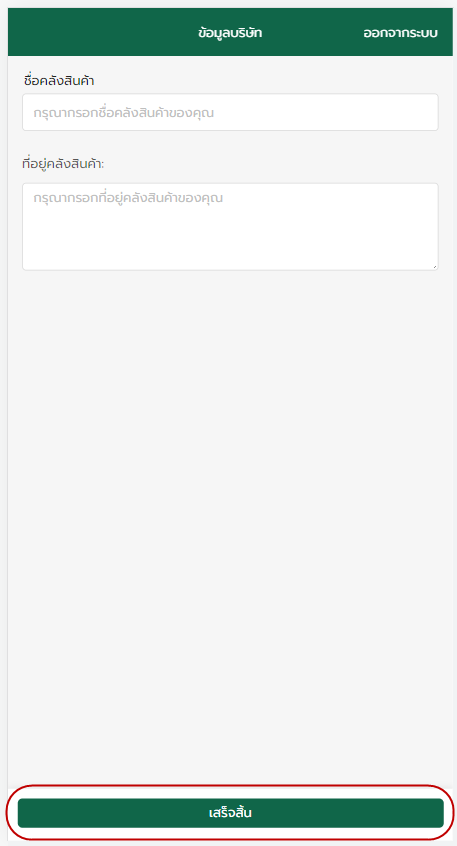Click the textarea resize handle corner
The image size is (457, 846).
434,266
